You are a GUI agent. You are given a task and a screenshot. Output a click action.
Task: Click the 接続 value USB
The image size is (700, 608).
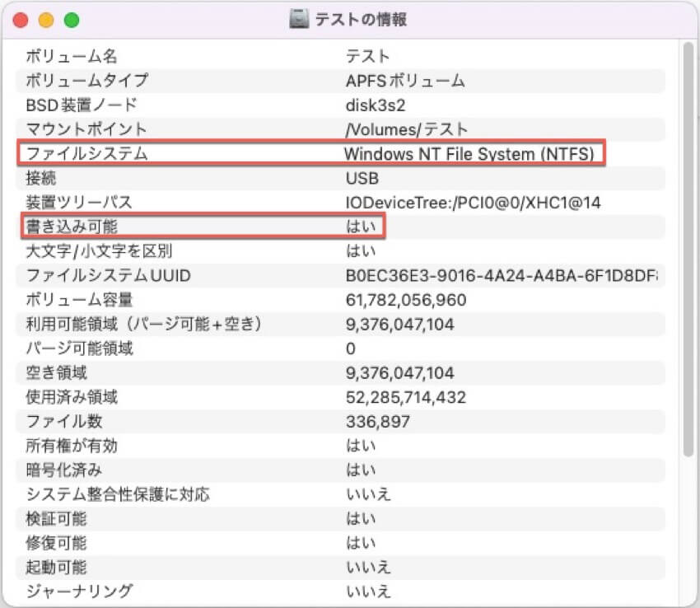361,177
